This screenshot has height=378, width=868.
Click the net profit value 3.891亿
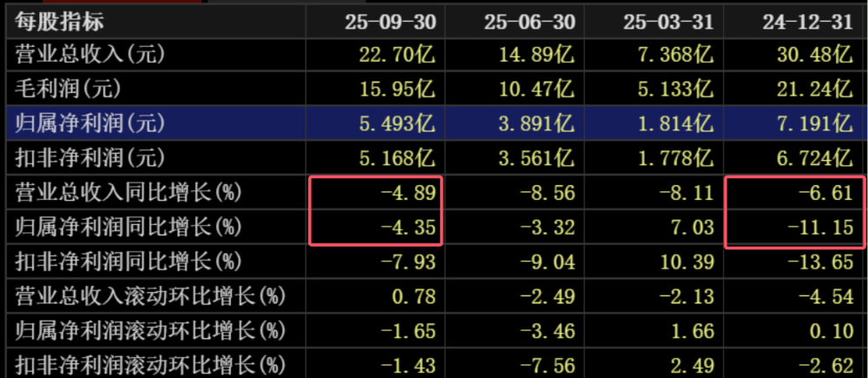point(537,123)
